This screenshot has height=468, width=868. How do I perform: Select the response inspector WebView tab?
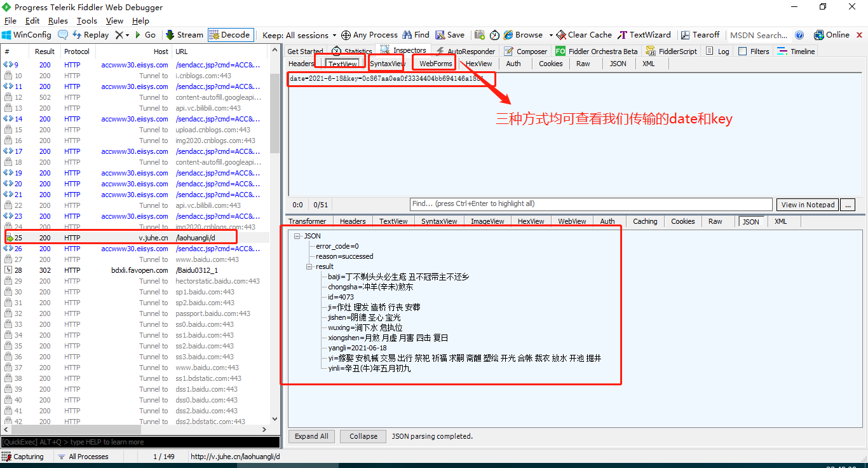[x=572, y=221]
